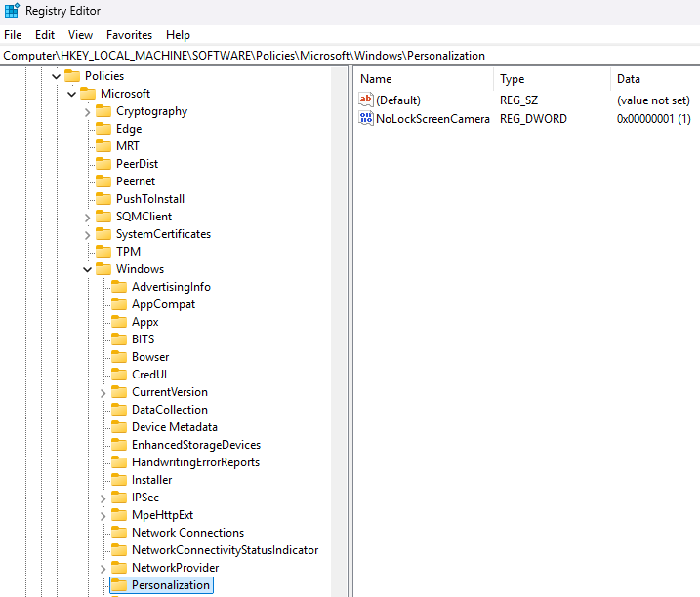
Task: Click the registry path address bar
Action: point(350,56)
